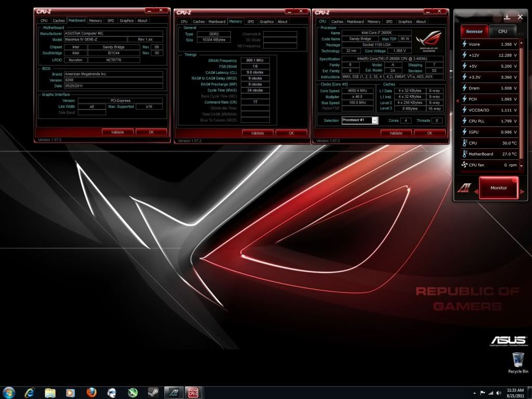Click the multiplier value x 46.0
The height and width of the screenshot is (399, 532).
(x=358, y=97)
